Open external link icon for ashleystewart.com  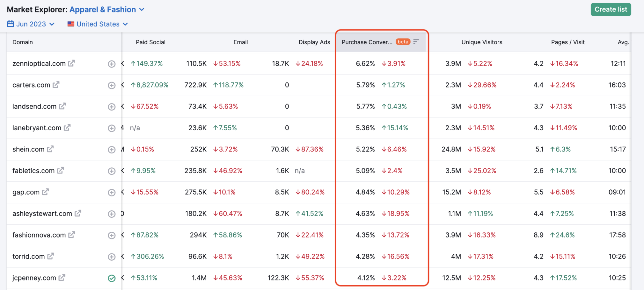[x=78, y=213]
